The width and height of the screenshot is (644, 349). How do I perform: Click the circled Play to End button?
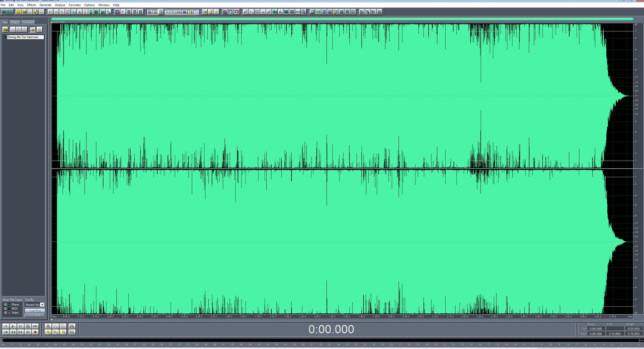28,326
